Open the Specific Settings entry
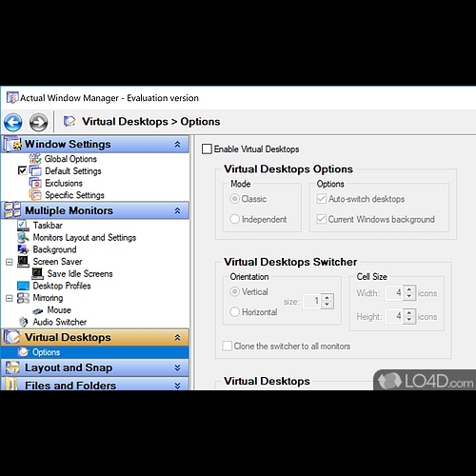Image resolution: width=476 pixels, height=476 pixels. (74, 195)
